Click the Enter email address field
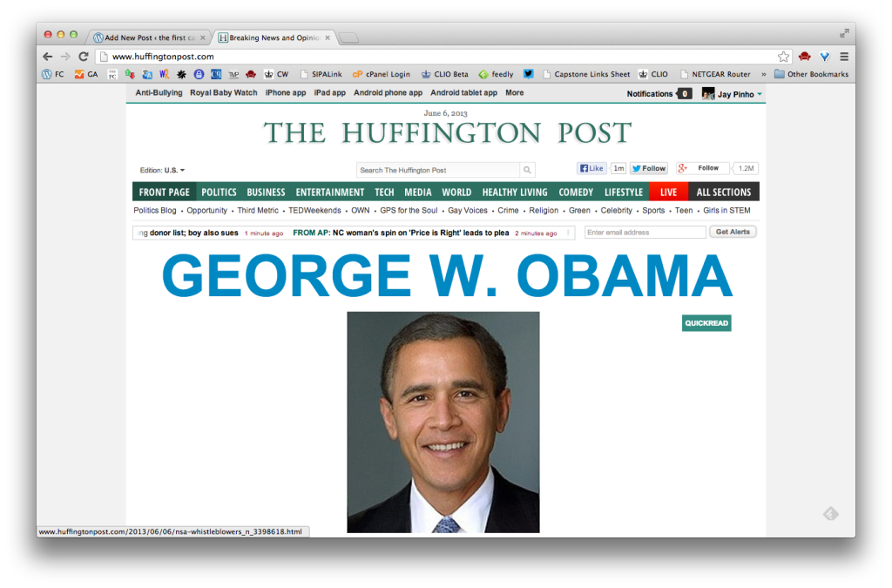892x588 pixels. coord(645,232)
